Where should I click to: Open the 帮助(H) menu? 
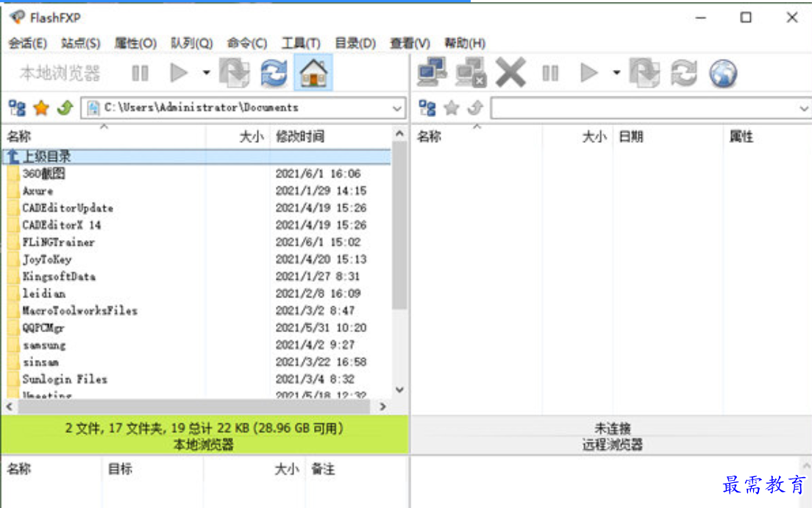point(465,43)
